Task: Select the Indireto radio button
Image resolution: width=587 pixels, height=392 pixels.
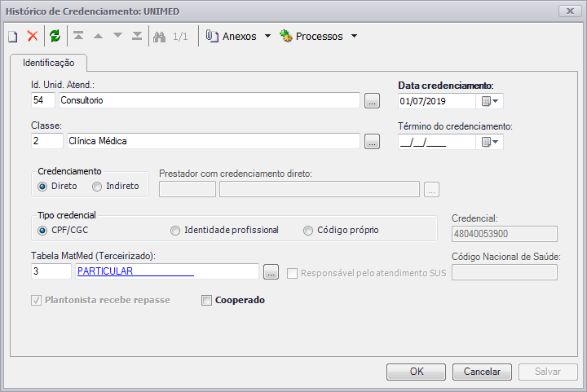Action: click(97, 187)
